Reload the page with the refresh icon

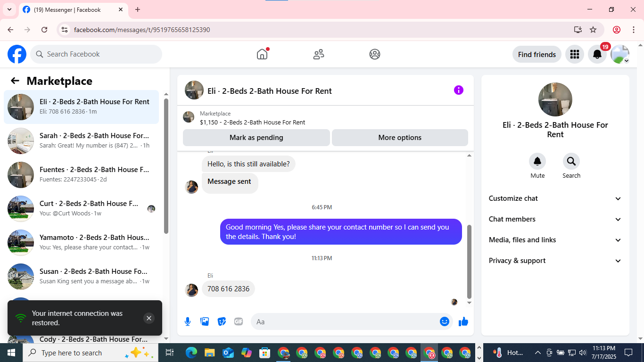pos(44,30)
